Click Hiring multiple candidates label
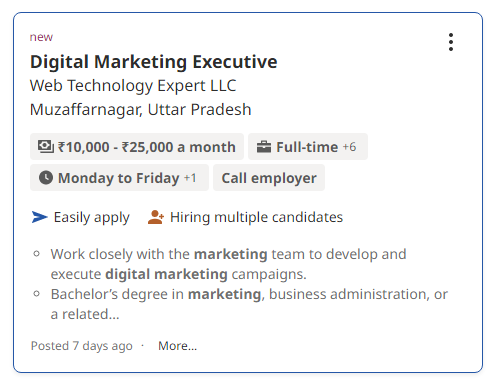Screen dimensions: 490x382 click(256, 217)
